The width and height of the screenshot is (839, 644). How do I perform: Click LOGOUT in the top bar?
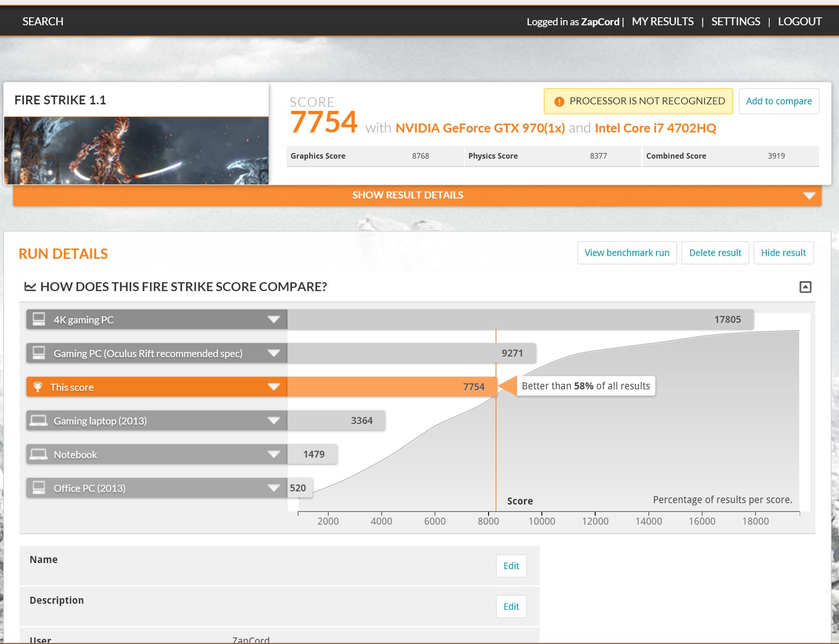(800, 22)
